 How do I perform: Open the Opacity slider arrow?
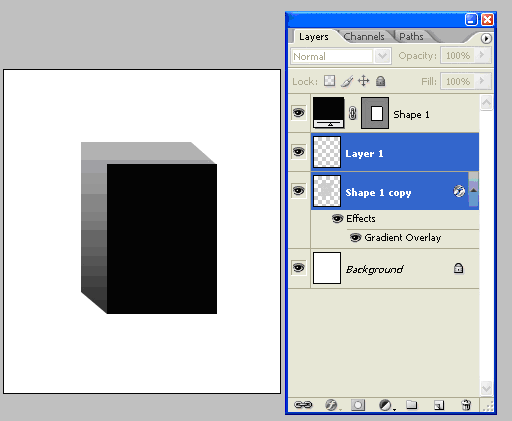click(482, 55)
